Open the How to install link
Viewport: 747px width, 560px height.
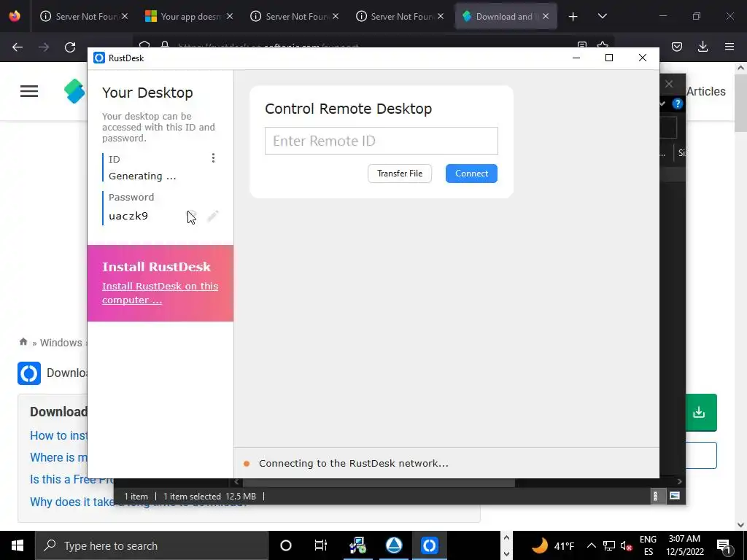58,436
